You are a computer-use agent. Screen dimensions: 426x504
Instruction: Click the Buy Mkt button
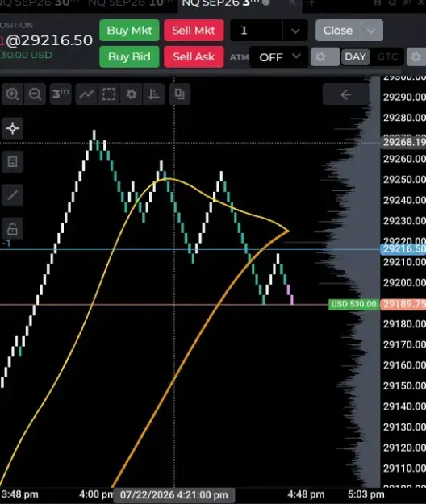pos(129,31)
